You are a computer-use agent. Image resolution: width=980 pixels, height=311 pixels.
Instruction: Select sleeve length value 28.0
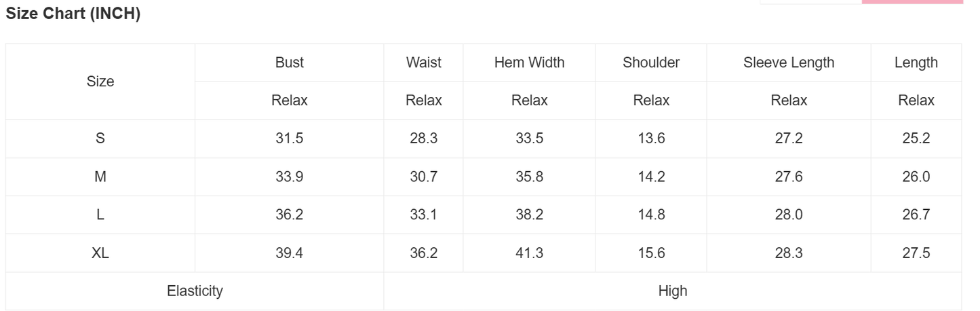point(789,215)
